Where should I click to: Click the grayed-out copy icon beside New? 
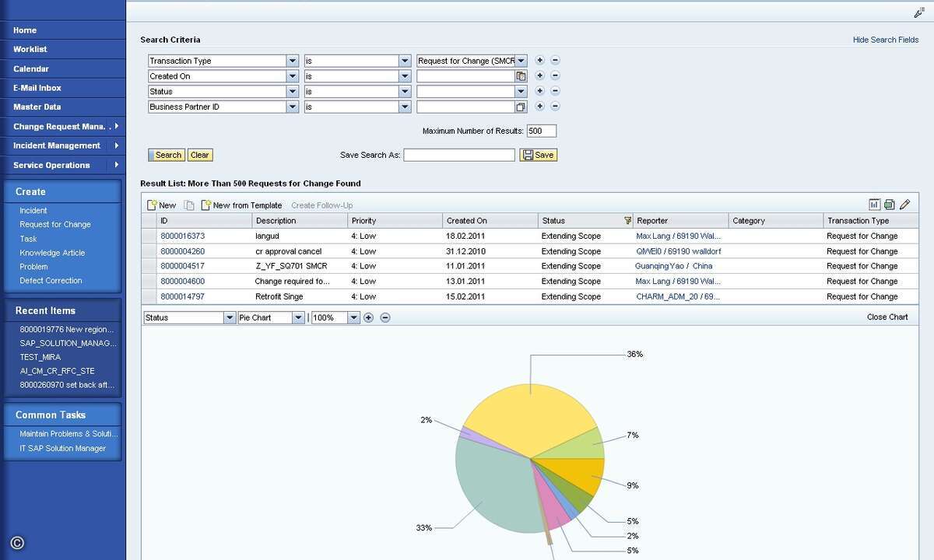pyautogui.click(x=188, y=205)
